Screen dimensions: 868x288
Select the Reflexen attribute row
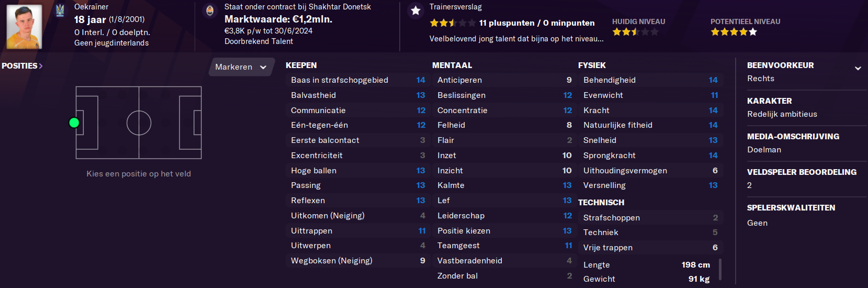tap(358, 201)
